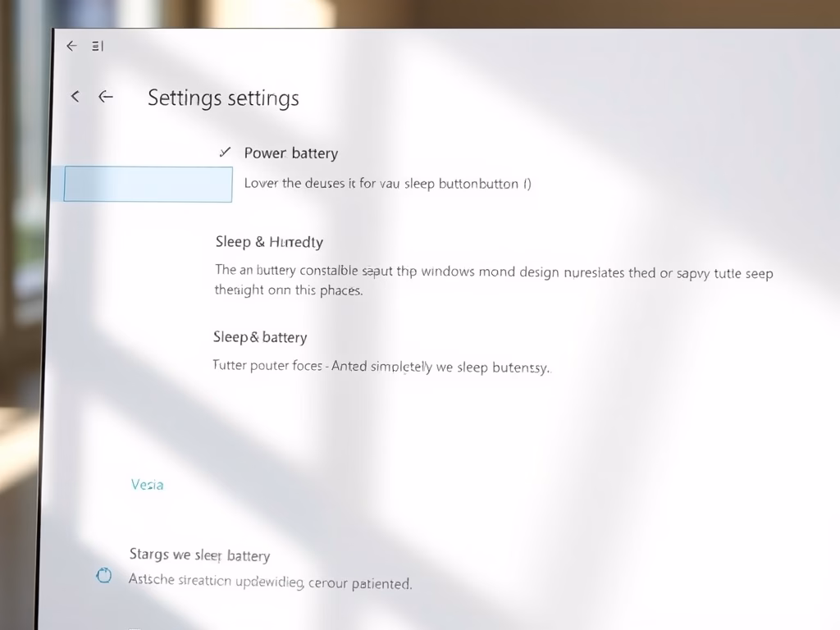Select the 'Sleep& battery' section heading
This screenshot has width=840, height=630.
pyautogui.click(x=260, y=337)
